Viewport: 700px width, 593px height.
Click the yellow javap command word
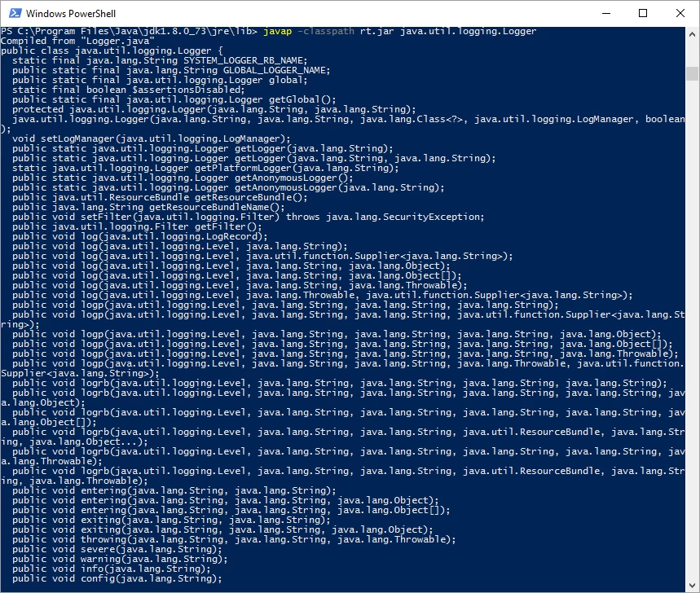277,31
